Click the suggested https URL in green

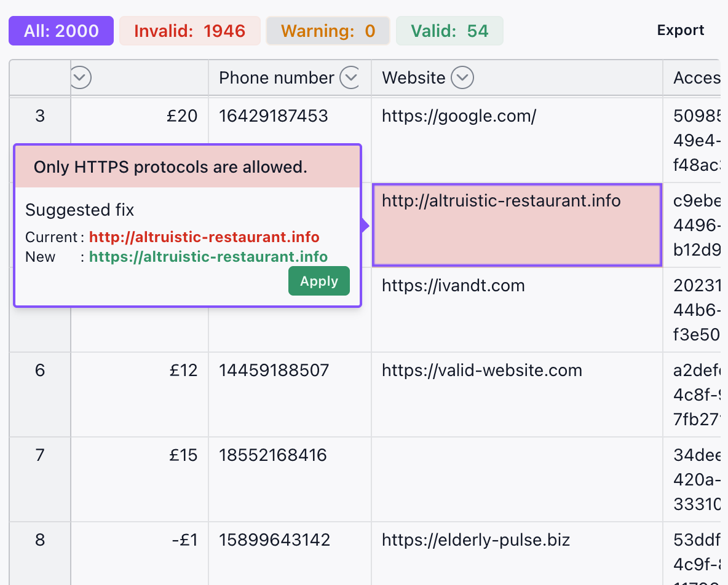coord(208,257)
